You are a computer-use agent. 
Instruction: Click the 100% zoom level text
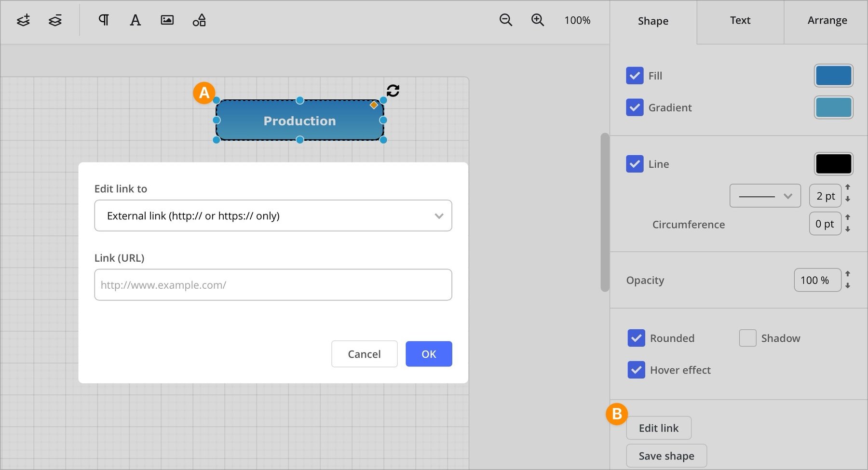point(577,20)
